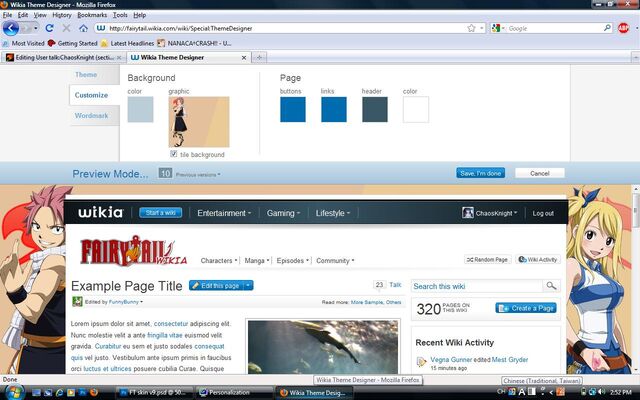Click the Firefox URL address field

point(286,28)
